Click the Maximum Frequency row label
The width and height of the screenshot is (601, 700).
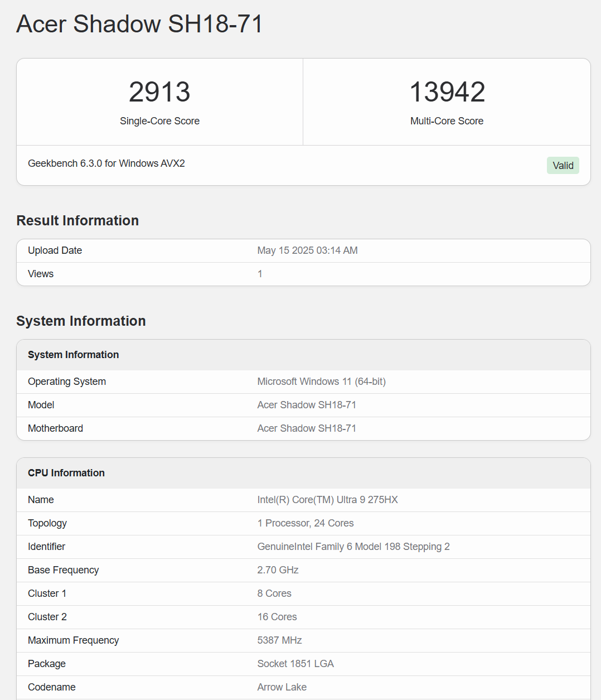coord(73,640)
